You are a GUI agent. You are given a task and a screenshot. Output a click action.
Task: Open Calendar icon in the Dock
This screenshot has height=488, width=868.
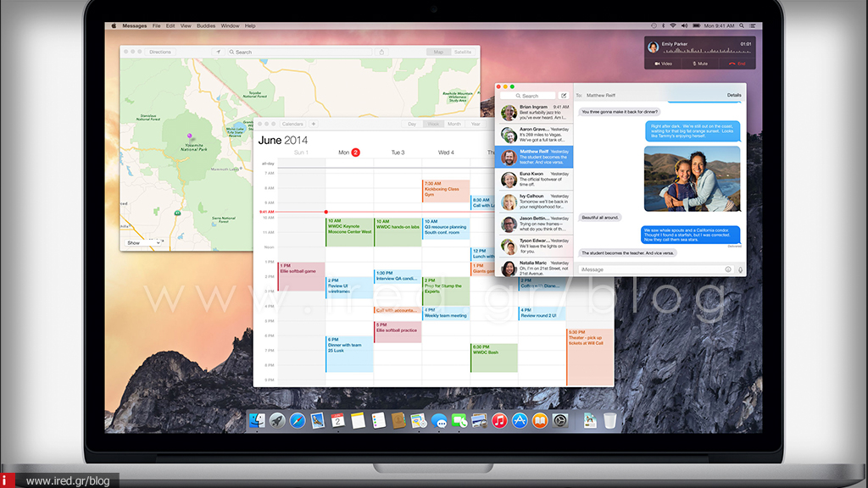(337, 421)
